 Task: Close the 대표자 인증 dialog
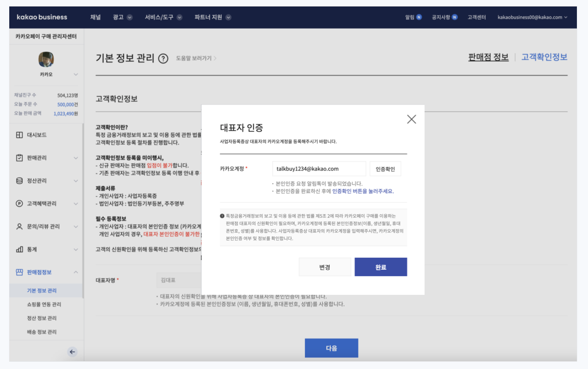[411, 119]
